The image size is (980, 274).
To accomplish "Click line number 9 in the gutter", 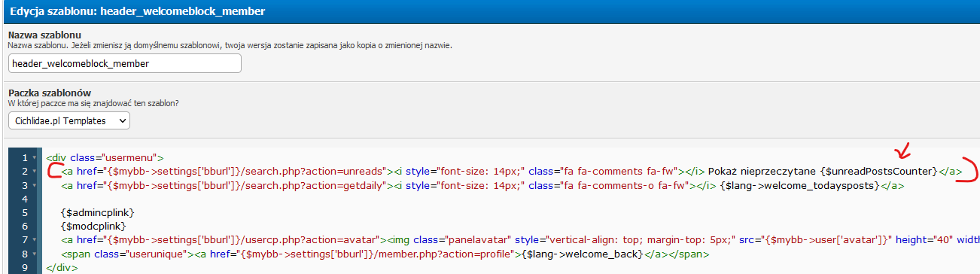I will coord(24,268).
